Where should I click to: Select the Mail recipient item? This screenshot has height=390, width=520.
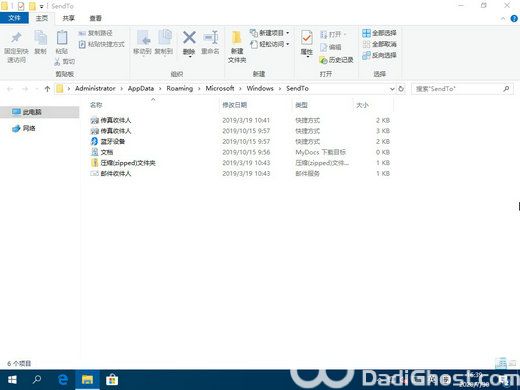point(240,174)
